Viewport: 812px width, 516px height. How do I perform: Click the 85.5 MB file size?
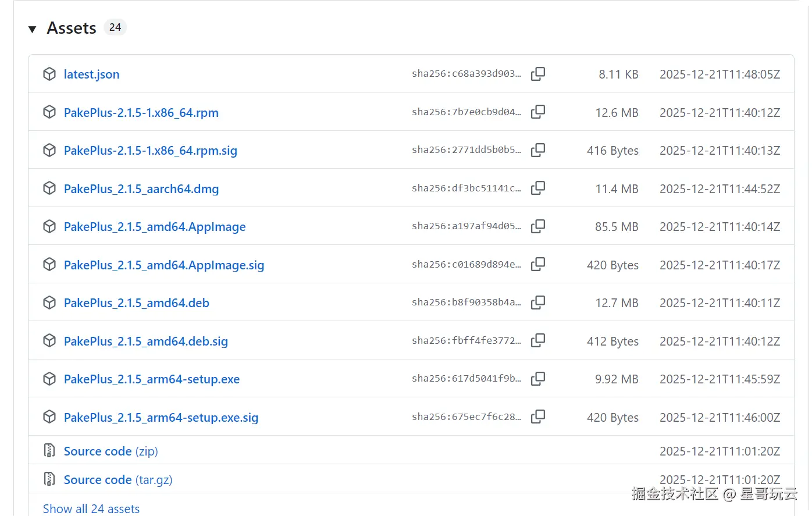[x=617, y=227]
